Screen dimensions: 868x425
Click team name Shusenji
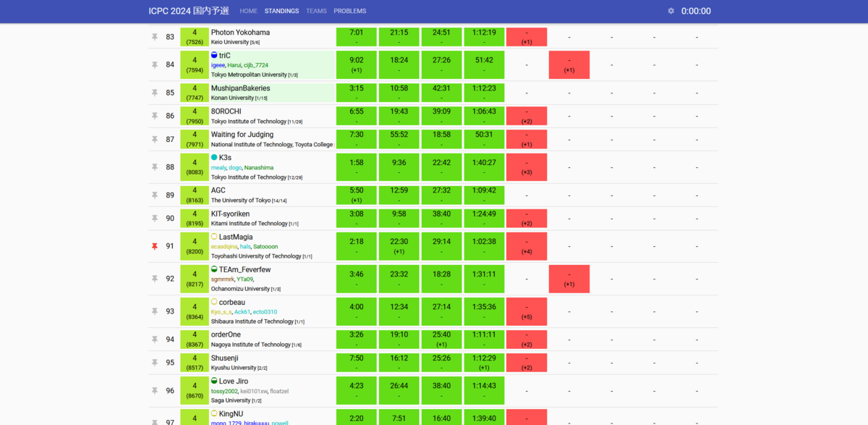(224, 358)
